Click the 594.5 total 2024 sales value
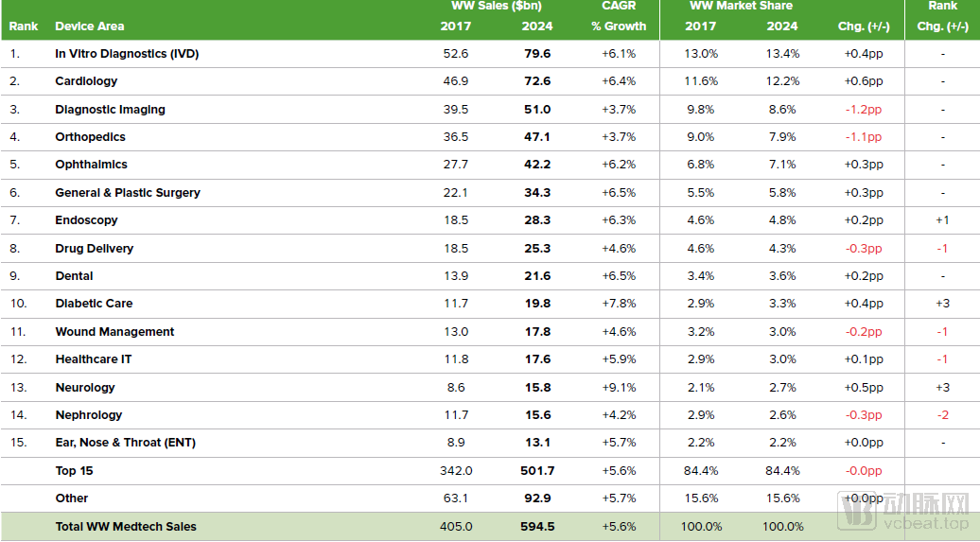 coord(536,527)
